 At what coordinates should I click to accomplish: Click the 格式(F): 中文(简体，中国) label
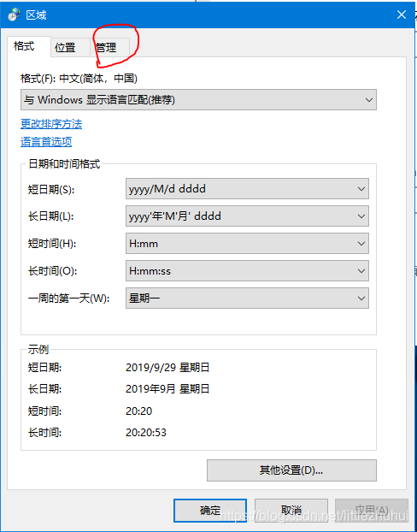pos(79,79)
